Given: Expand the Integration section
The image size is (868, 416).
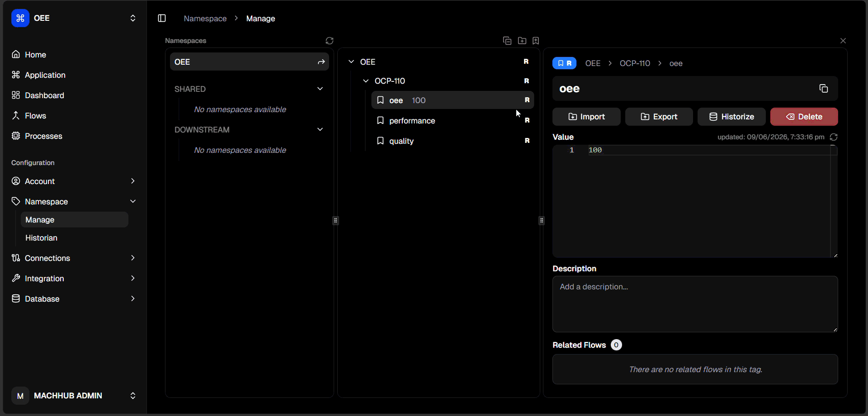Looking at the screenshot, I should tap(74, 279).
